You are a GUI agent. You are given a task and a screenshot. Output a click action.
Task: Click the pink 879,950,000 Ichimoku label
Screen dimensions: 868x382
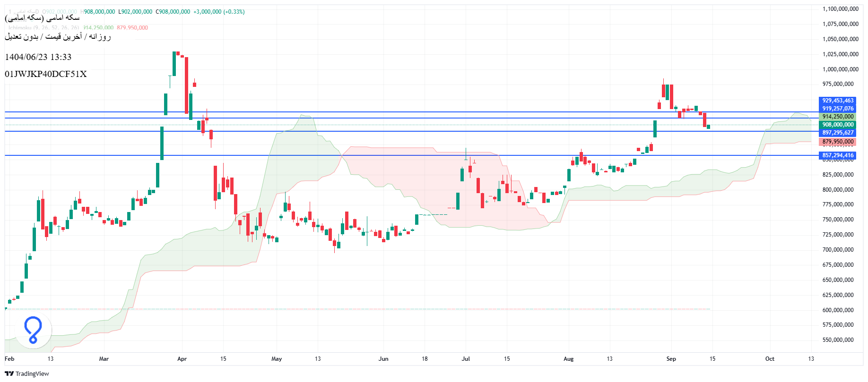pyautogui.click(x=837, y=142)
